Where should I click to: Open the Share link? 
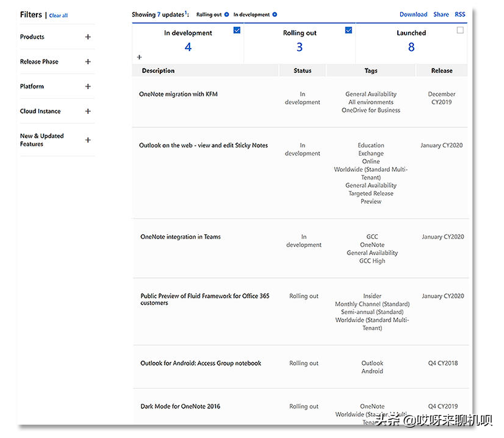click(441, 15)
